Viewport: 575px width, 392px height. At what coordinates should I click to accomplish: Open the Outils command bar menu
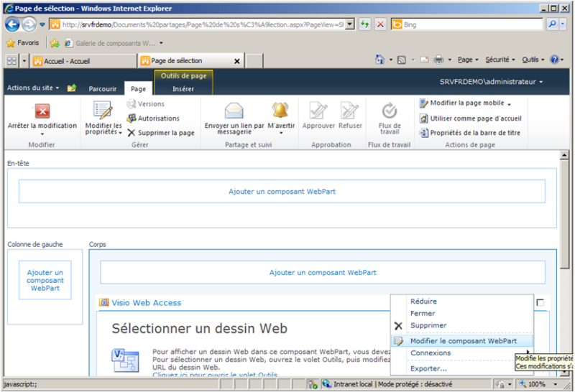(x=533, y=60)
